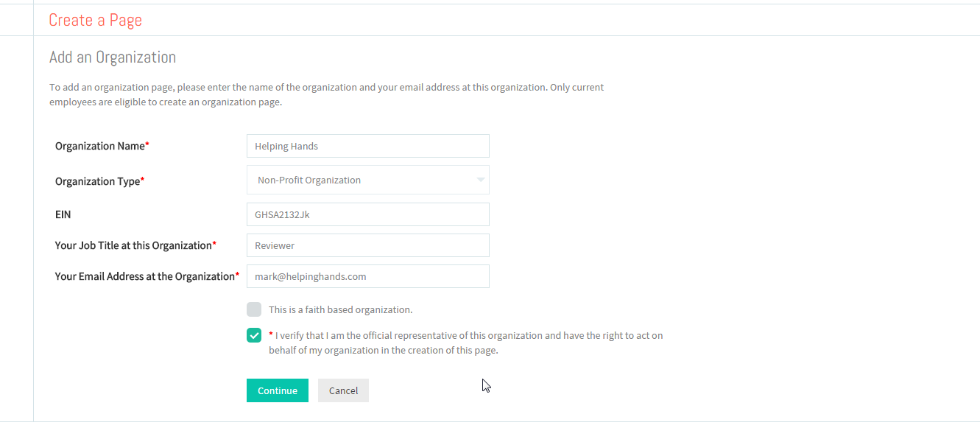Click the official representative verification statement text
Viewport: 980px width, 428px height.
[466, 343]
